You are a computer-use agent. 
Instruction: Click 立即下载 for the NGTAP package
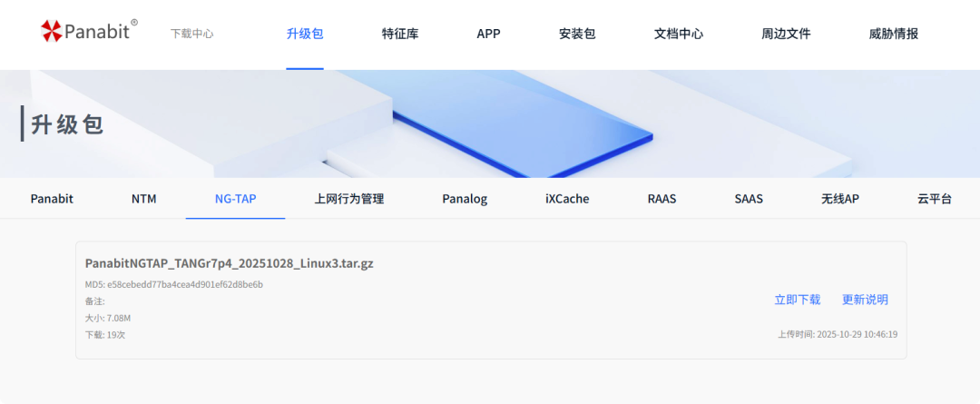[x=798, y=300]
